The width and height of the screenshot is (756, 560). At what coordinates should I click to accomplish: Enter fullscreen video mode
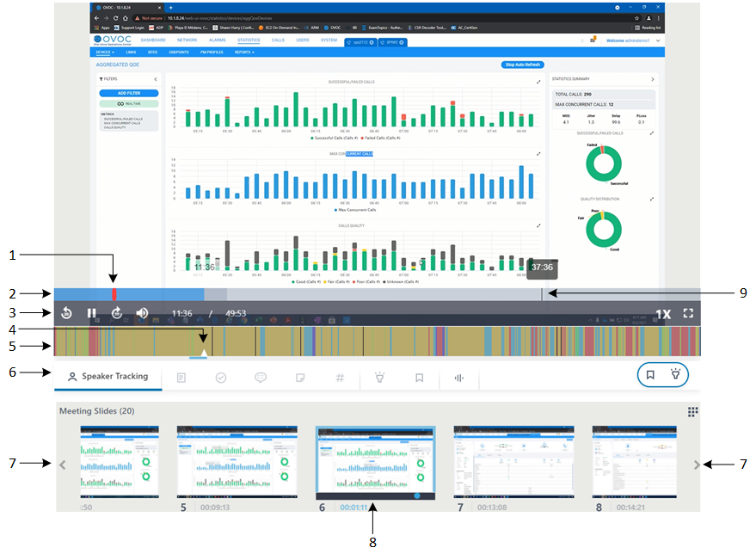(688, 313)
